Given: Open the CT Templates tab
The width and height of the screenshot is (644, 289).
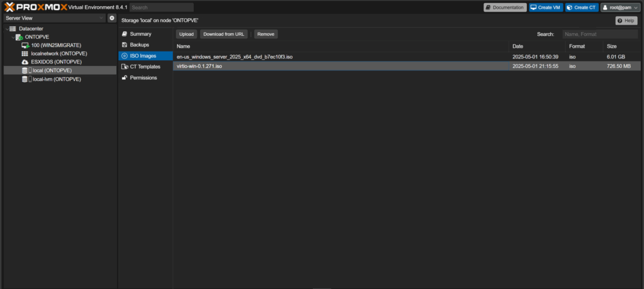Looking at the screenshot, I should pyautogui.click(x=145, y=67).
